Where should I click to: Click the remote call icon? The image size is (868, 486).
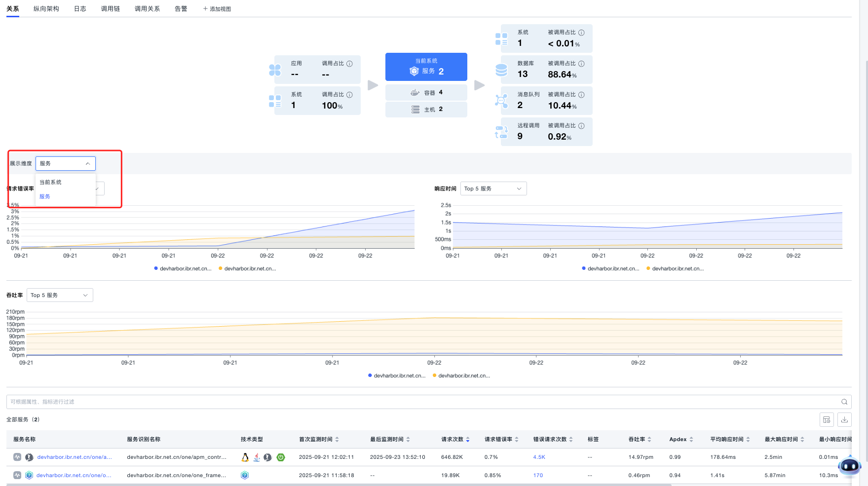(501, 132)
